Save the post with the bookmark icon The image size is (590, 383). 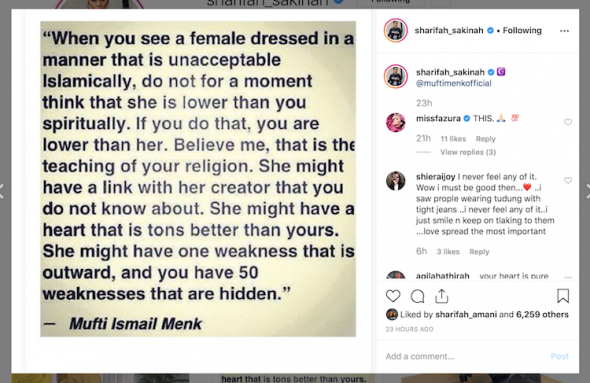[x=563, y=296]
